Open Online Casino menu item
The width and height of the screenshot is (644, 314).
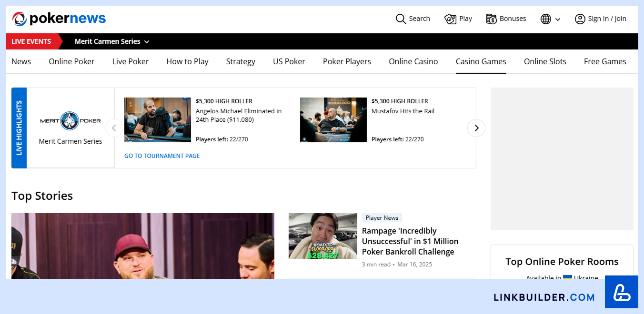pos(413,61)
